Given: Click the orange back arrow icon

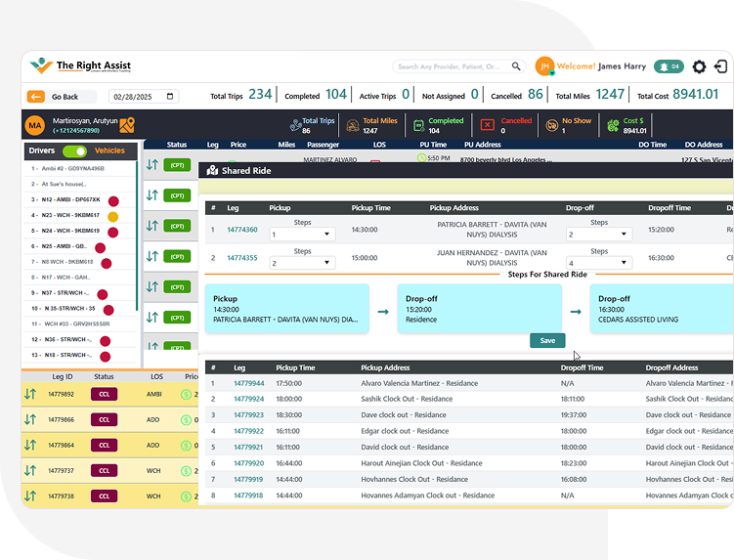Looking at the screenshot, I should coord(36,97).
